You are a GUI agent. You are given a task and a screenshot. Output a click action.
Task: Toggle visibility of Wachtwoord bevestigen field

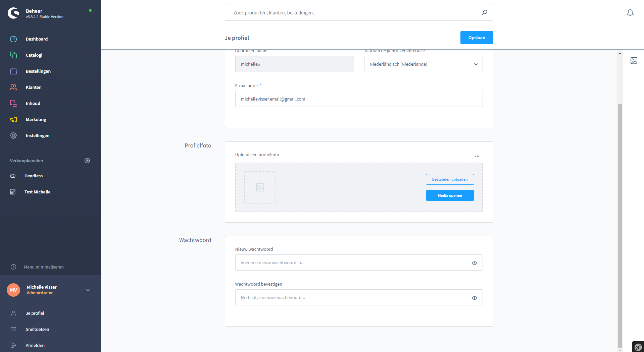point(474,298)
